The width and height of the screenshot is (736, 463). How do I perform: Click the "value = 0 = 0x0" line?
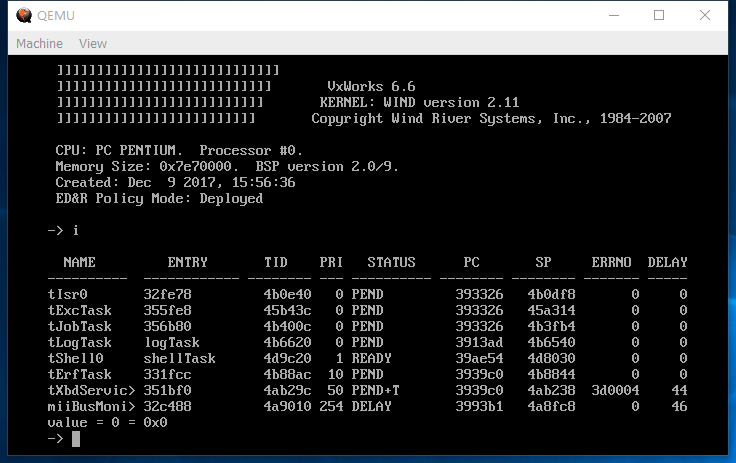(107, 423)
